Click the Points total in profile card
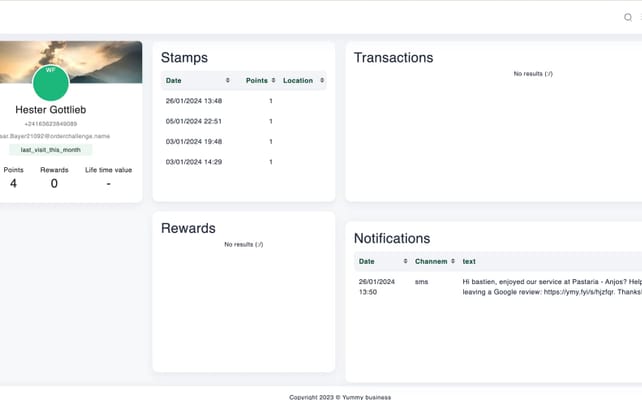The height and width of the screenshot is (400, 642). 13,183
